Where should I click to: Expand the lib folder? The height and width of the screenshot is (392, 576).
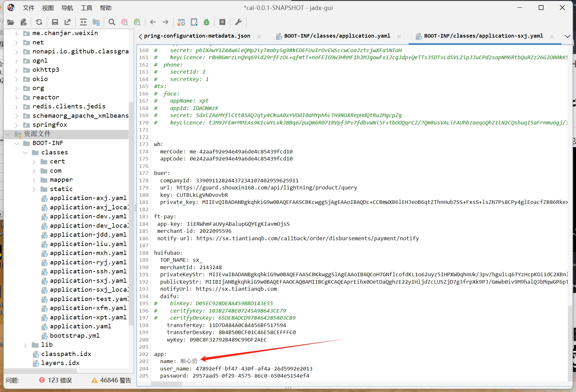click(25, 345)
